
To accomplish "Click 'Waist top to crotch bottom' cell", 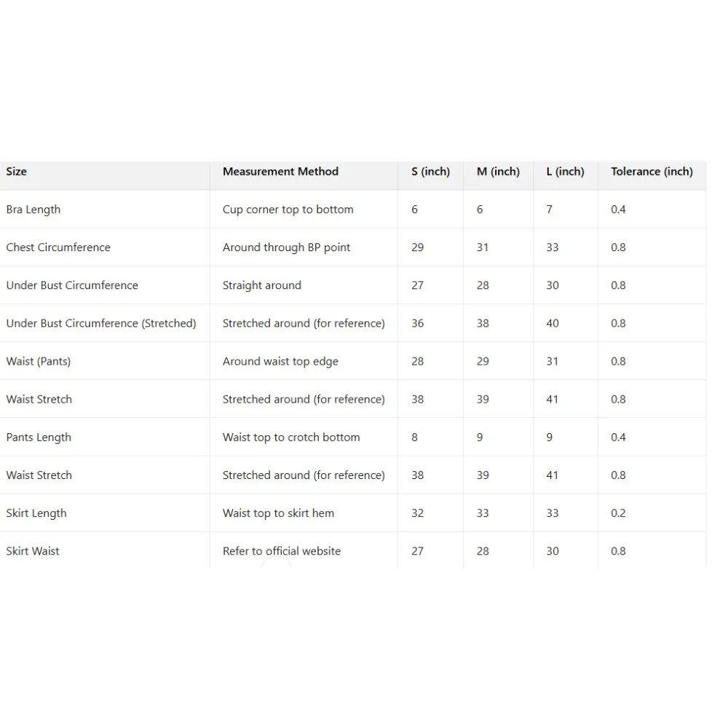I will tap(291, 438).
